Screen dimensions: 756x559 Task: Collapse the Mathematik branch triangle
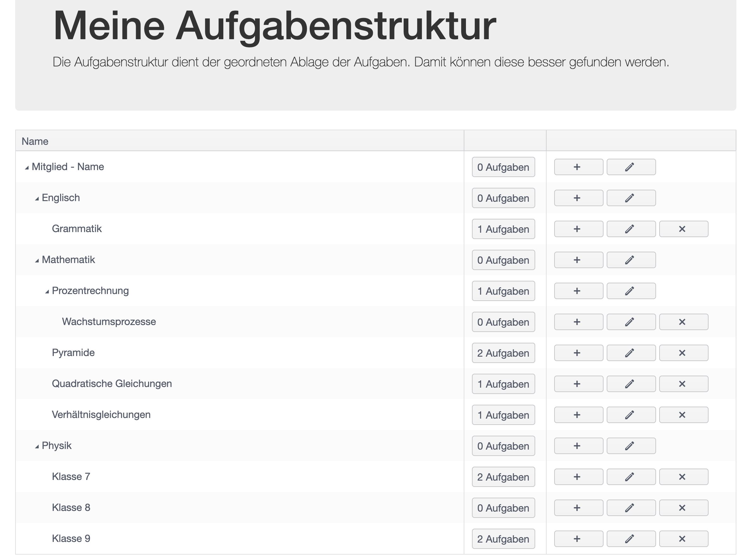37,261
